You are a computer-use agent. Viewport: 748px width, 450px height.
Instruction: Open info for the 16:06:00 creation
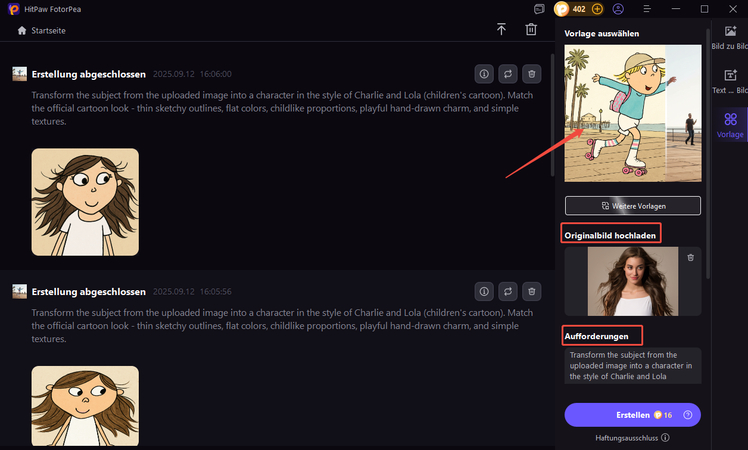[484, 74]
